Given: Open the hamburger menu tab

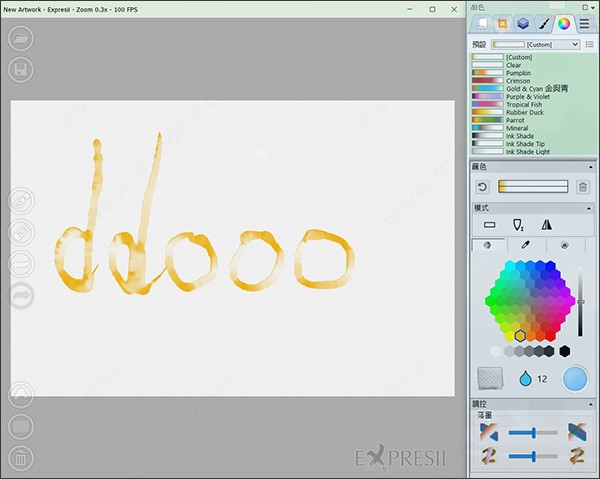Looking at the screenshot, I should (x=584, y=23).
